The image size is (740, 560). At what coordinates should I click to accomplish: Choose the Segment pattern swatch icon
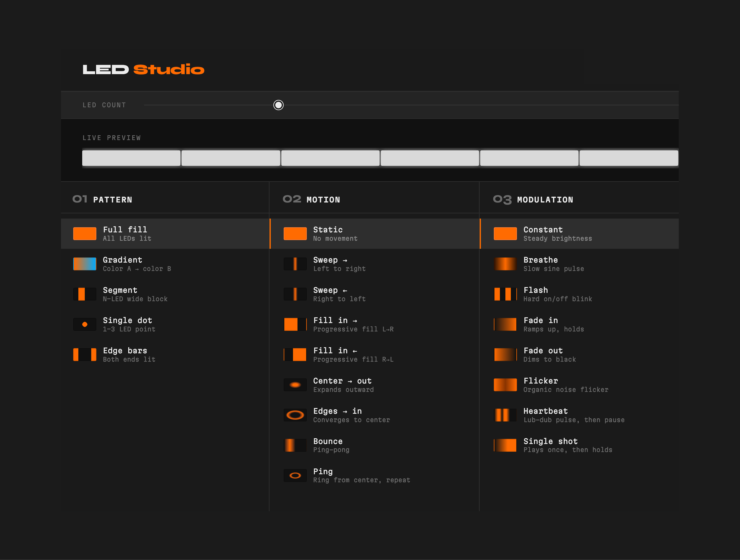tap(85, 294)
